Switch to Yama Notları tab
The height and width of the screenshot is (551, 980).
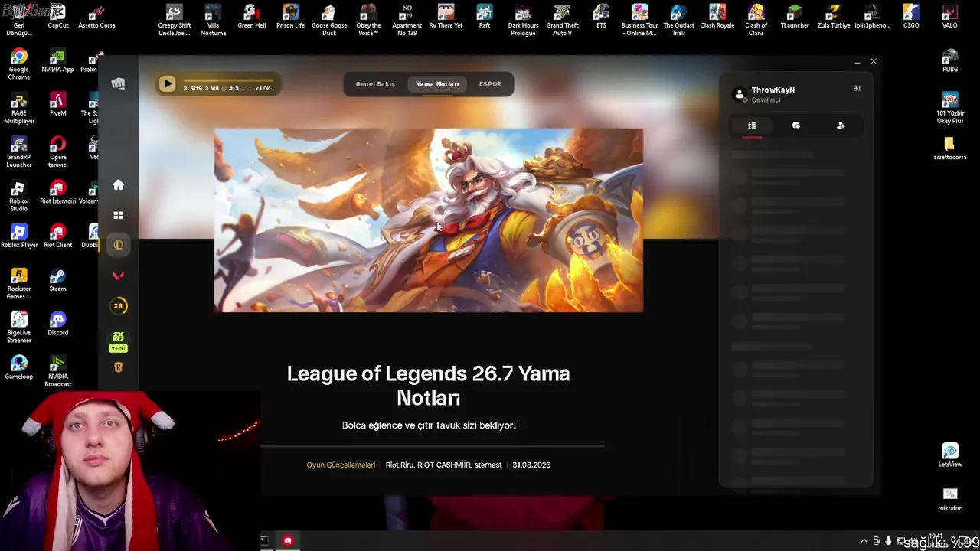(437, 84)
